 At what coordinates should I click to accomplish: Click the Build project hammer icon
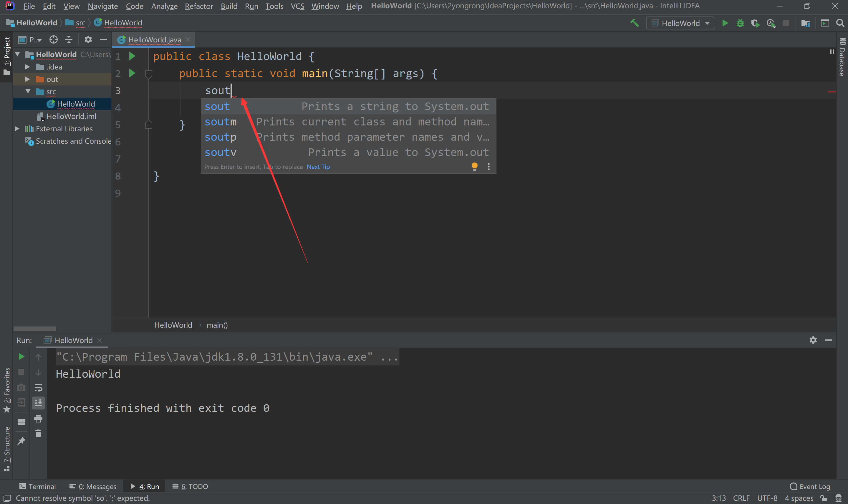634,23
